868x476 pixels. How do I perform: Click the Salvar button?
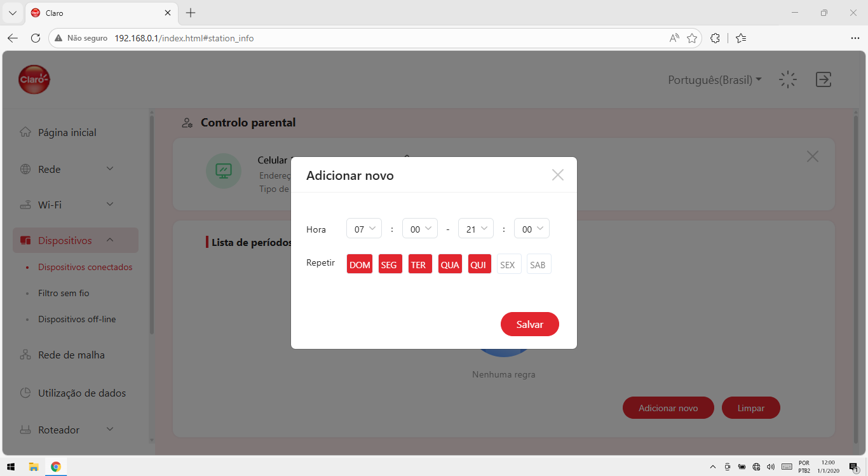[x=530, y=324]
